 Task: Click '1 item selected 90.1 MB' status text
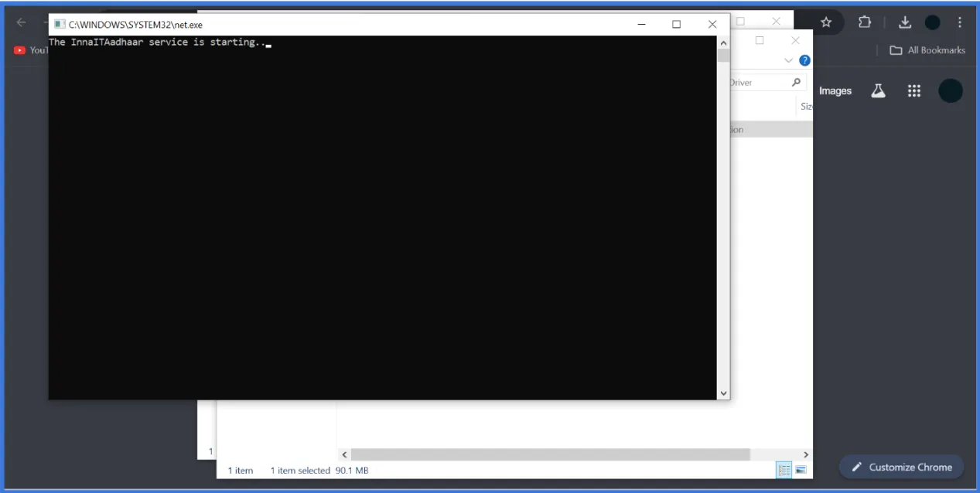[x=319, y=471]
